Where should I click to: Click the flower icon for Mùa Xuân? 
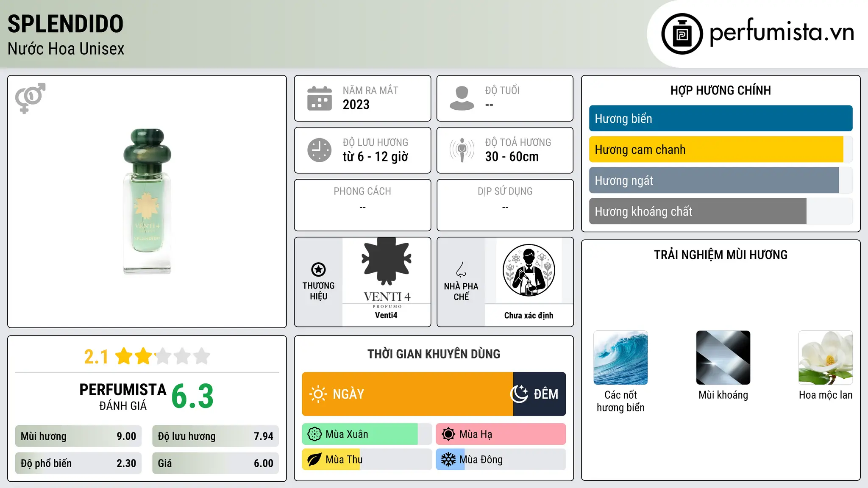[314, 434]
